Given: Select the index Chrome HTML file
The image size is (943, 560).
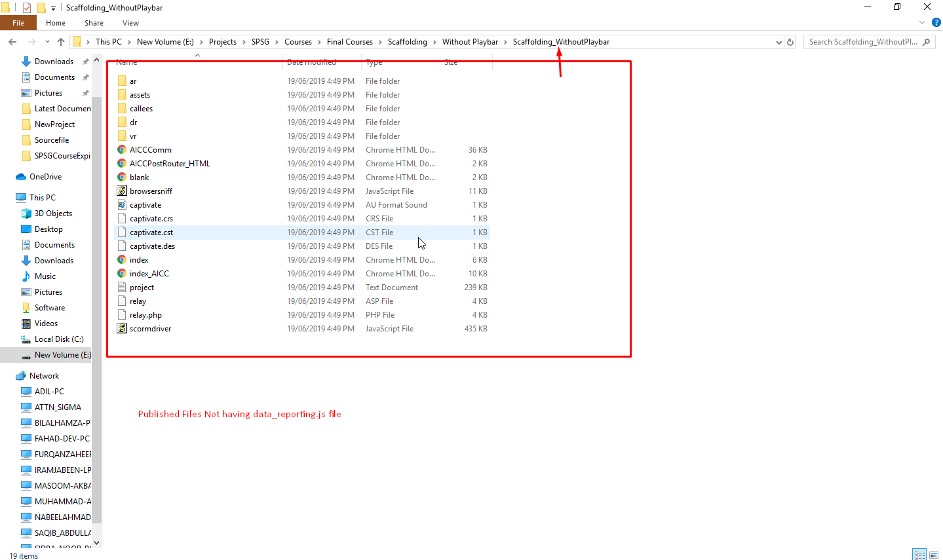Looking at the screenshot, I should pos(139,260).
